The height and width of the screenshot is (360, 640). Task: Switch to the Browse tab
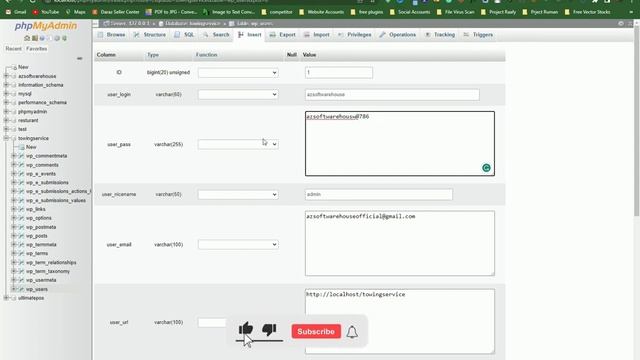[x=112, y=35]
